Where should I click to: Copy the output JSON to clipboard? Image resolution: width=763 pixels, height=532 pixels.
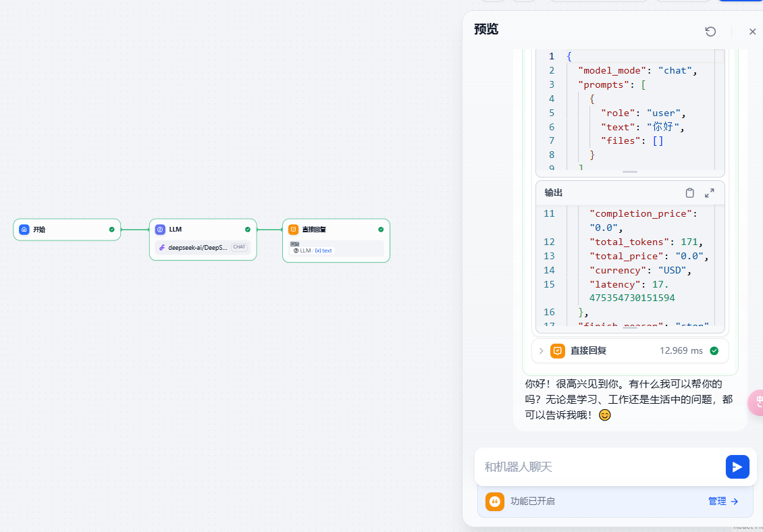pos(689,192)
